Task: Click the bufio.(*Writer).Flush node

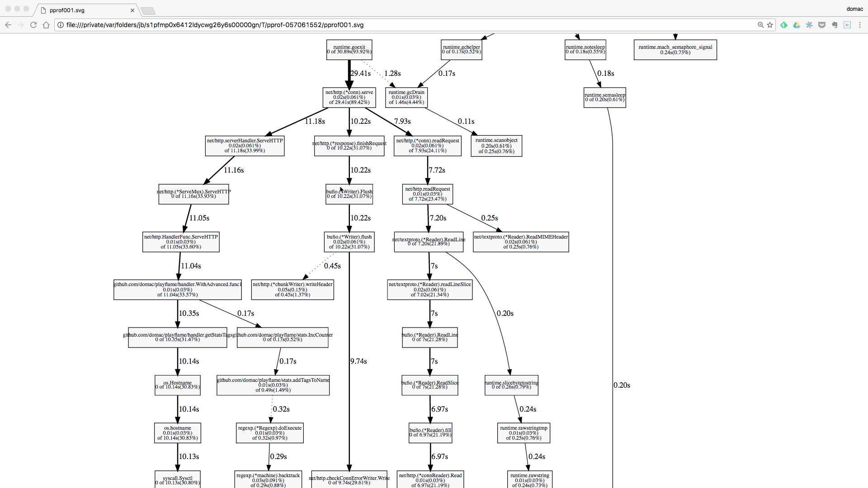Action: coord(349,194)
